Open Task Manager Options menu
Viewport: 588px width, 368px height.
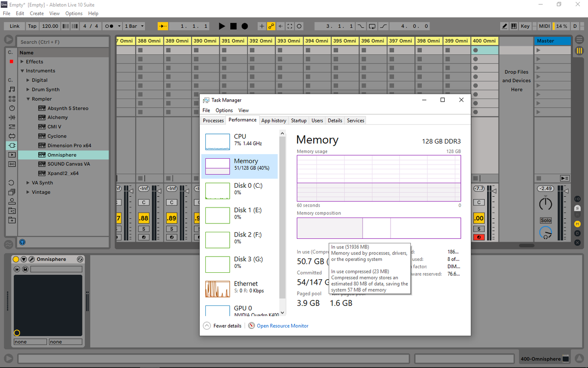(x=224, y=110)
